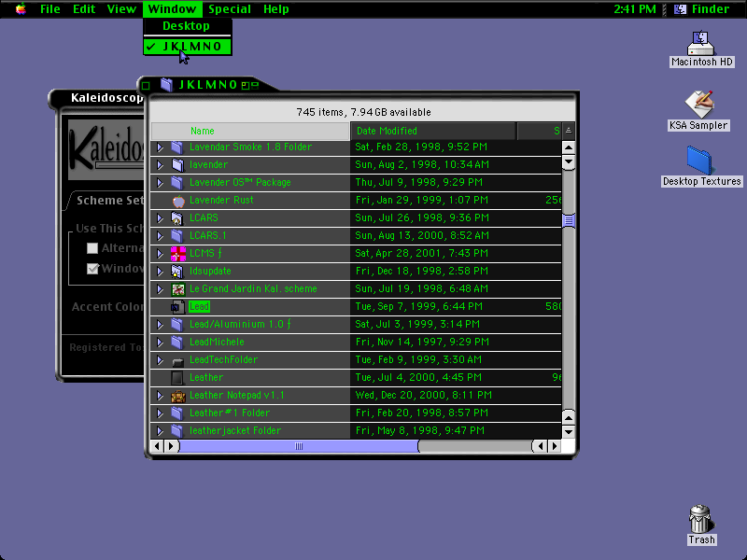The height and width of the screenshot is (560, 747).
Task: Select the Lavendar Smoke 1.8 Folder icon
Action: pos(177,147)
